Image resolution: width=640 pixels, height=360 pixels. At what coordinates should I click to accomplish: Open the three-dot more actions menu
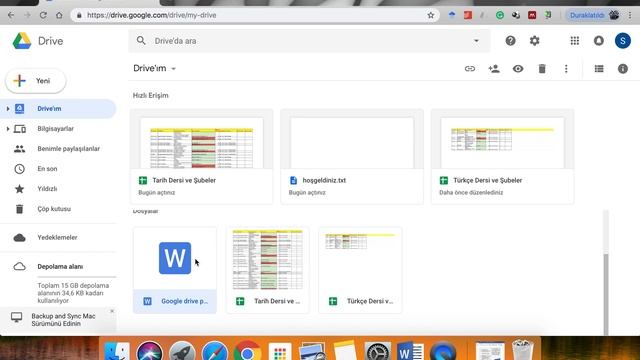click(x=566, y=69)
